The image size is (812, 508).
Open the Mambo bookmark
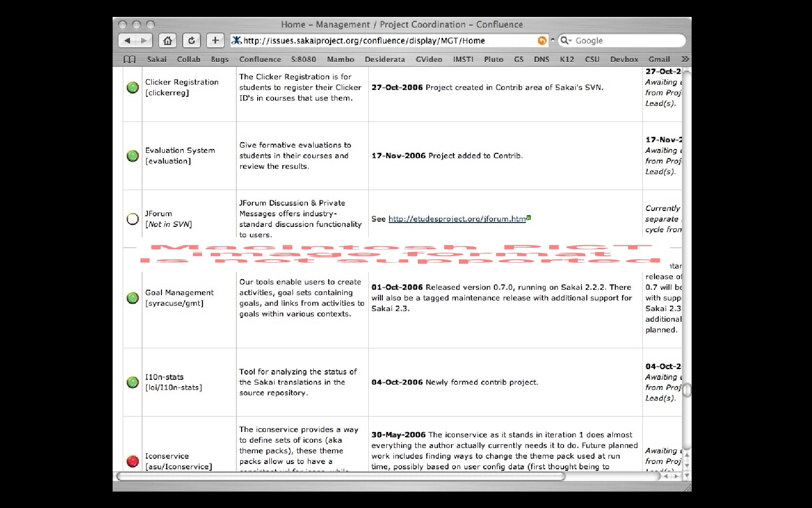click(340, 59)
